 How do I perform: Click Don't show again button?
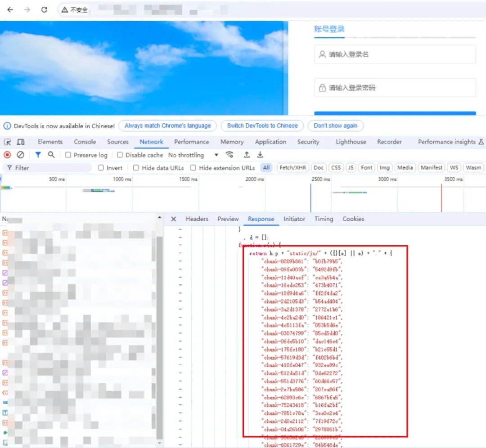coord(335,126)
